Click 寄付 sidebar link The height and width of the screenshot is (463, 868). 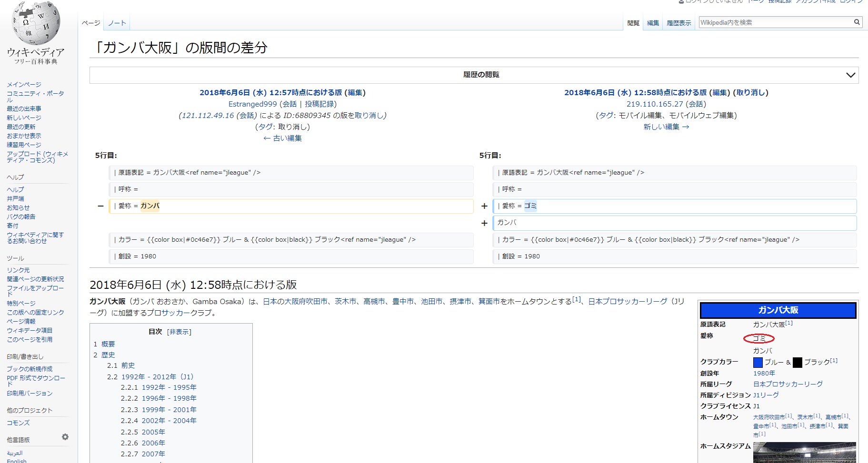(x=12, y=226)
